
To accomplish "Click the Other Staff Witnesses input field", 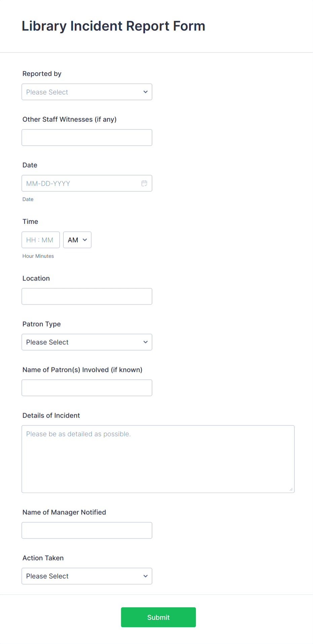I will point(87,137).
